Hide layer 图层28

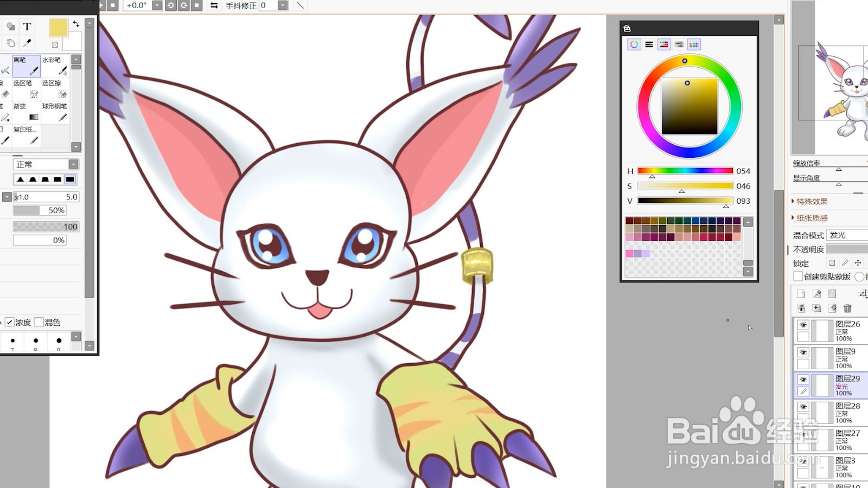click(x=803, y=407)
